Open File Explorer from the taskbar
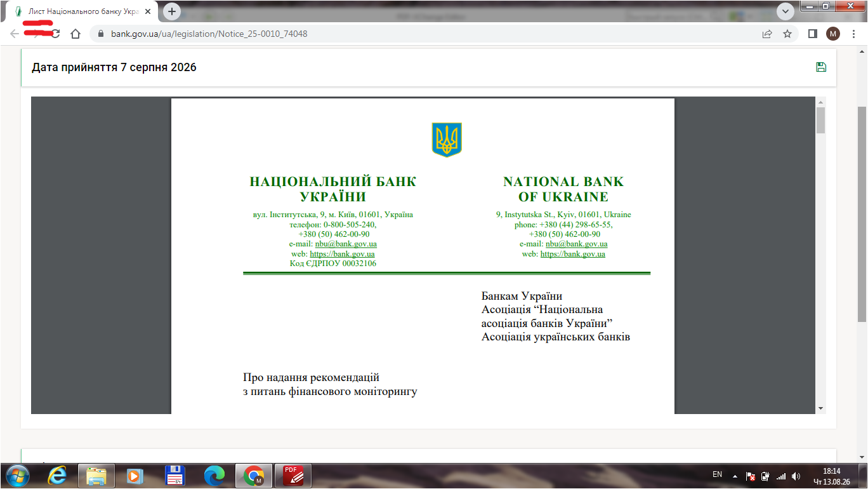The image size is (868, 489). 96,476
